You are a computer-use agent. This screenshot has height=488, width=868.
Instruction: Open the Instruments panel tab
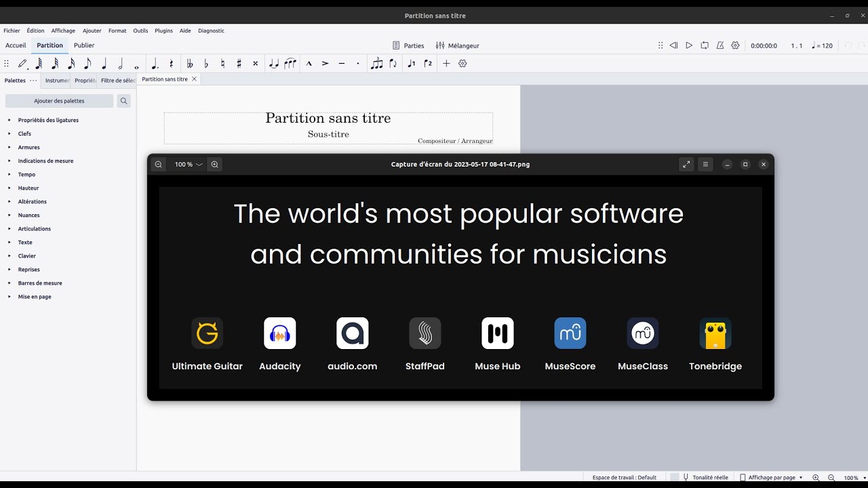coord(57,81)
